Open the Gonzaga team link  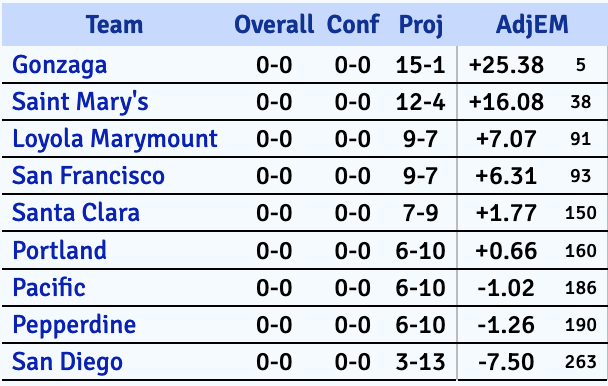pos(59,65)
